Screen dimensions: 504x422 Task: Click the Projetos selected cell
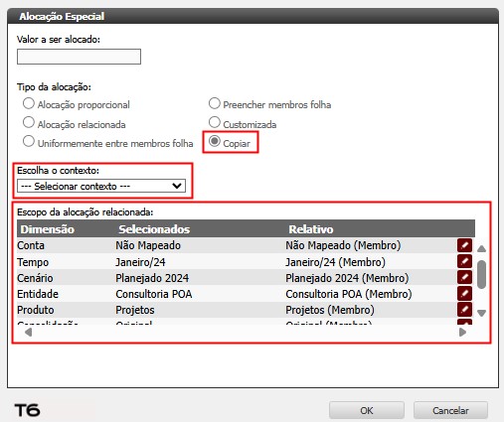[x=135, y=310]
